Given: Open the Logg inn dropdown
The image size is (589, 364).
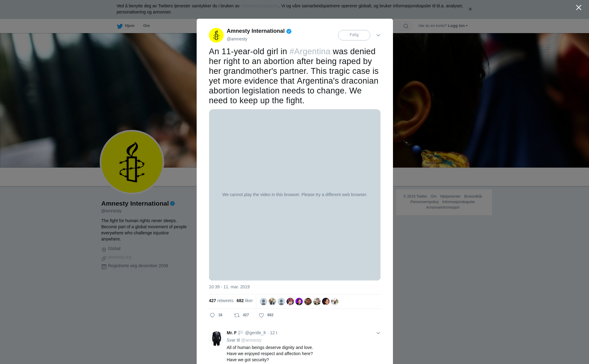Looking at the screenshot, I should 458,26.
